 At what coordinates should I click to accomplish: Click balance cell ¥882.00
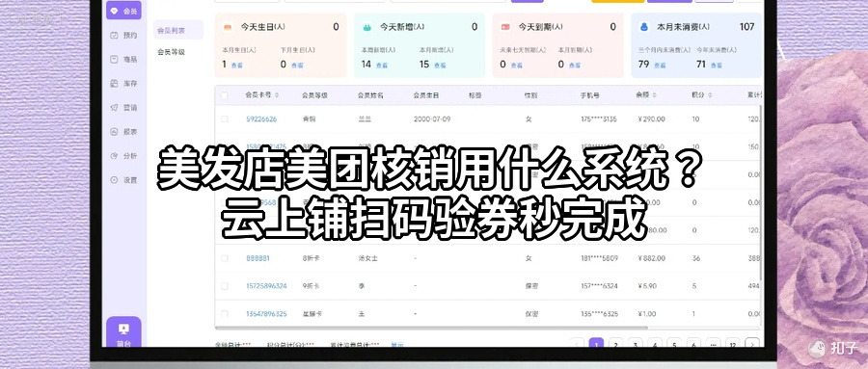pyautogui.click(x=651, y=258)
